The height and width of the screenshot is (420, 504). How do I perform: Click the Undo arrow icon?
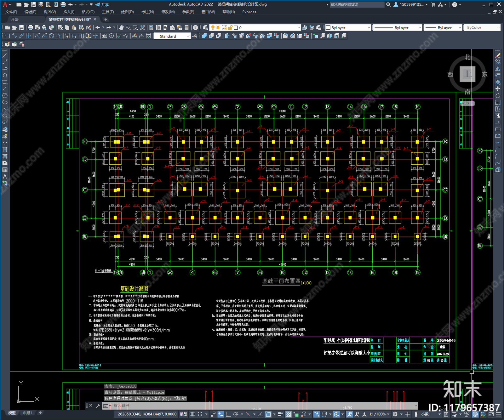pos(98,28)
